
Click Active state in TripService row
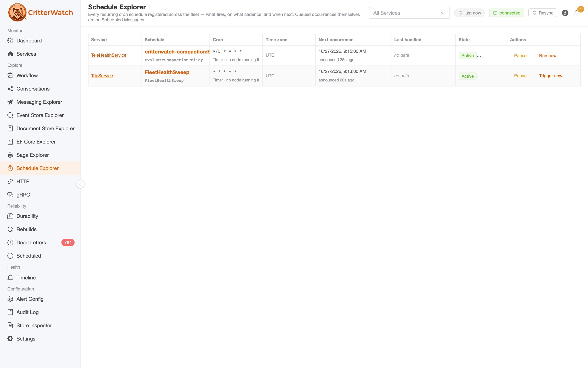click(467, 76)
